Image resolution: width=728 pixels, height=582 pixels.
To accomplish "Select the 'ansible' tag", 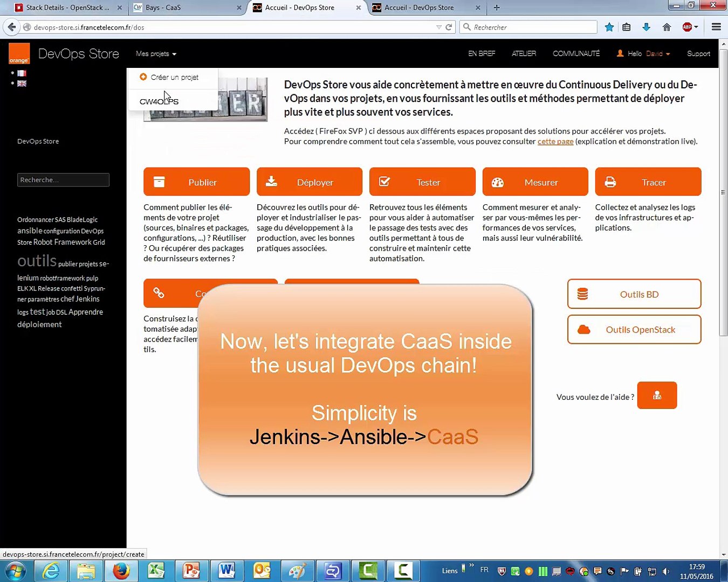I will coord(30,231).
